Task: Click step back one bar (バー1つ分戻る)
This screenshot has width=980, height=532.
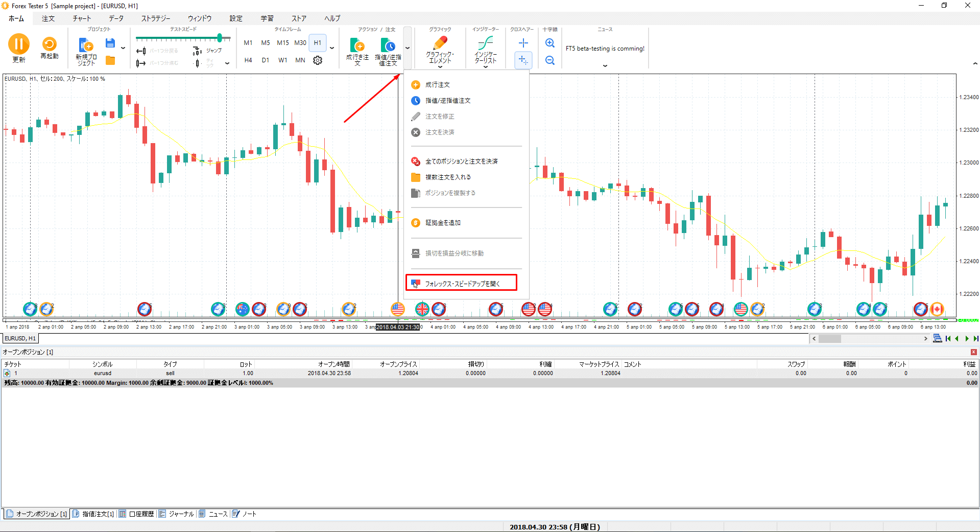Action: point(157,51)
